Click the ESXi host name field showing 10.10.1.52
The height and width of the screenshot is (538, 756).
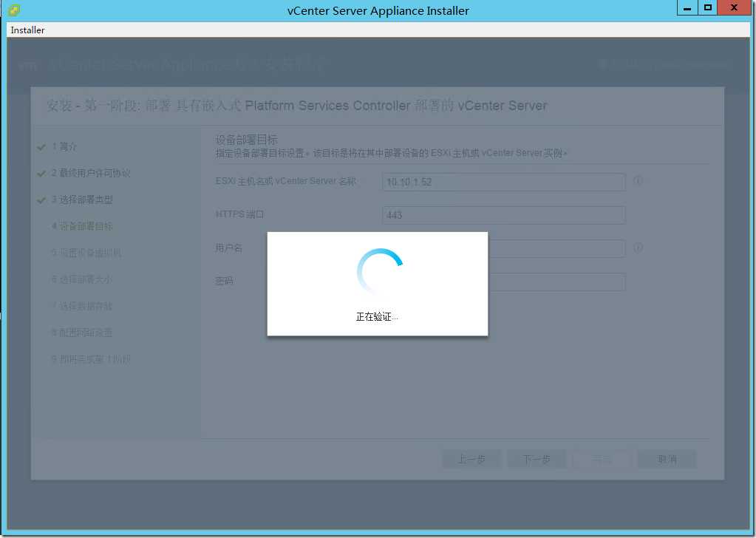click(504, 182)
